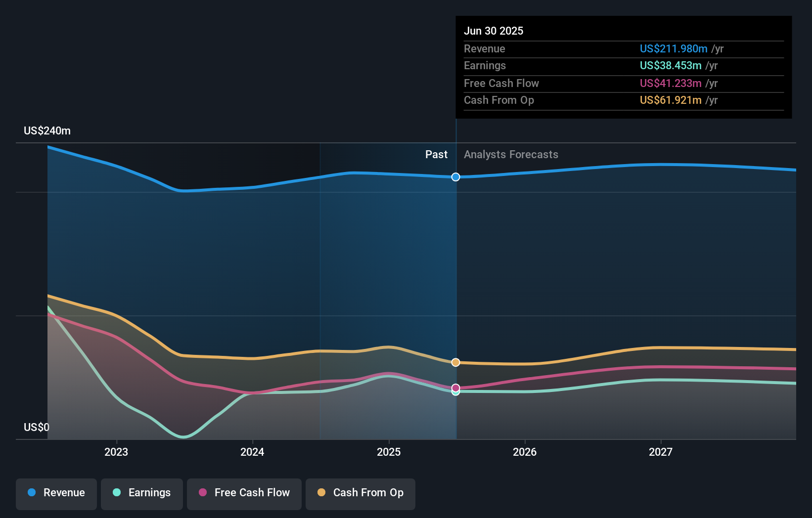Toggle the Earnings series visibility

(141, 494)
